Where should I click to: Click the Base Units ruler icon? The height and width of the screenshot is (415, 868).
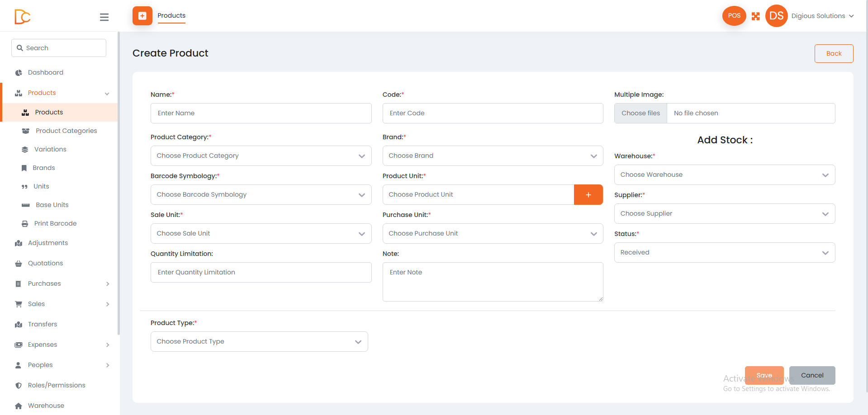point(26,205)
